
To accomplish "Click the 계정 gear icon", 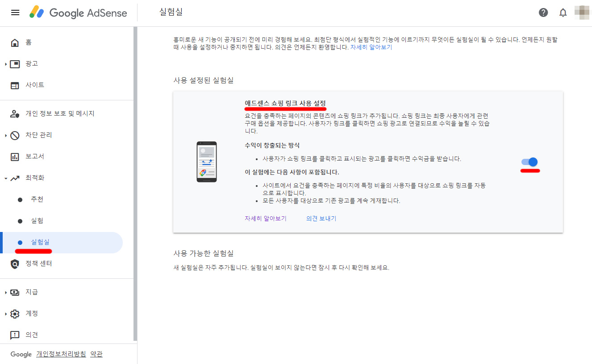I will pos(15,314).
